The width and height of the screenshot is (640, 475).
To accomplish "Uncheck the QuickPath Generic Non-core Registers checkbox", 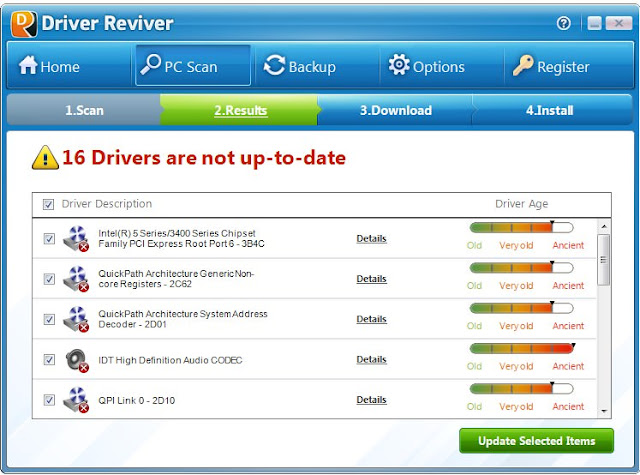I will pyautogui.click(x=49, y=279).
